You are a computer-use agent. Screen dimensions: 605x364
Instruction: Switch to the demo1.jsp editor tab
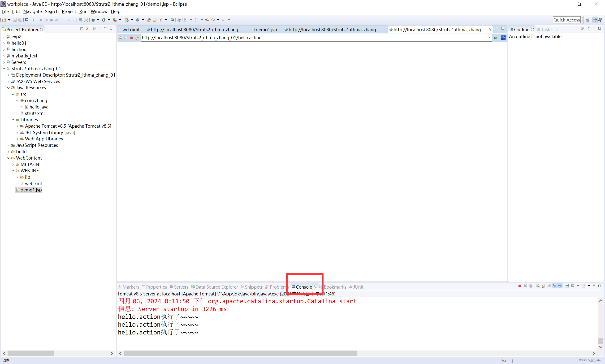click(x=264, y=30)
